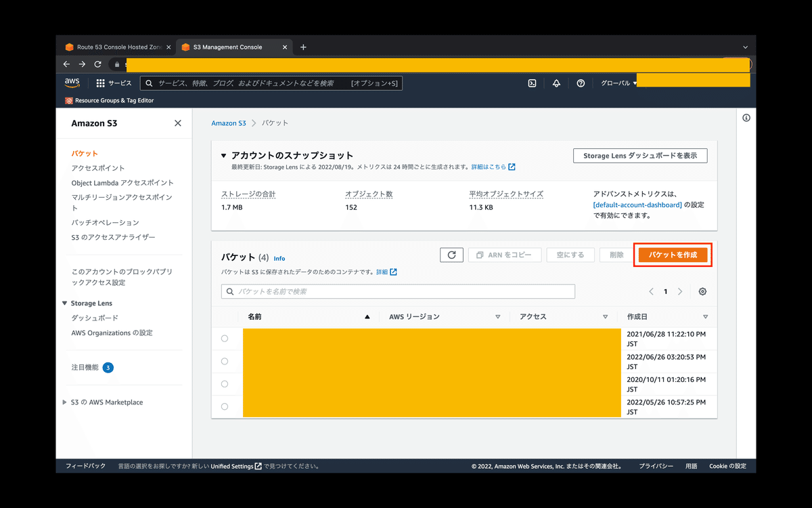The width and height of the screenshot is (812, 508).
Task: Click the bucket name search field
Action: tap(398, 291)
